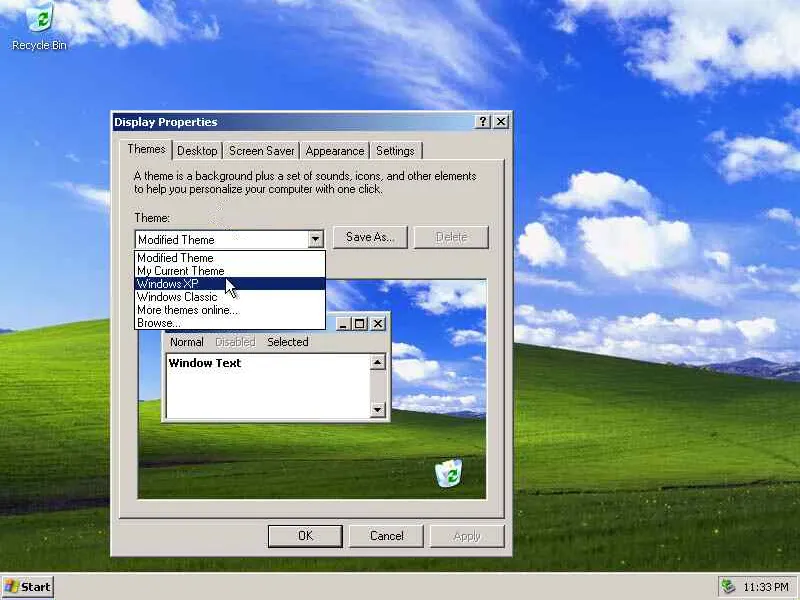
Task: Open the Appearance tab
Action: point(335,151)
